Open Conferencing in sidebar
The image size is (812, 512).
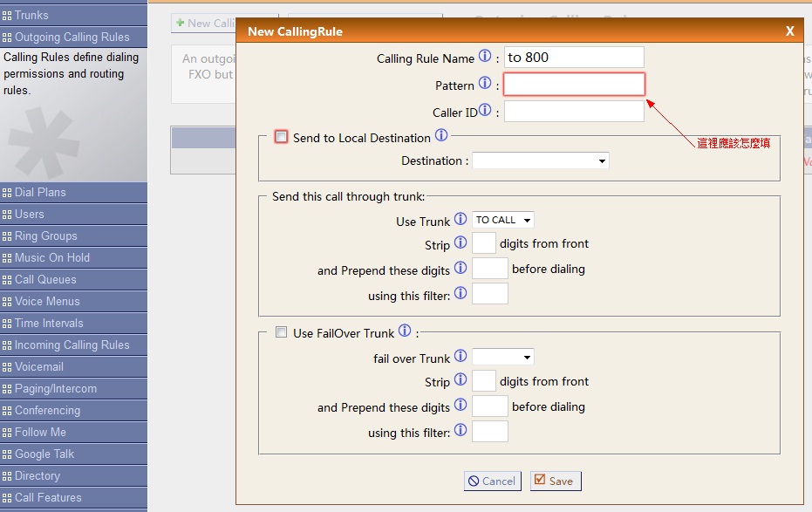[x=73, y=411]
